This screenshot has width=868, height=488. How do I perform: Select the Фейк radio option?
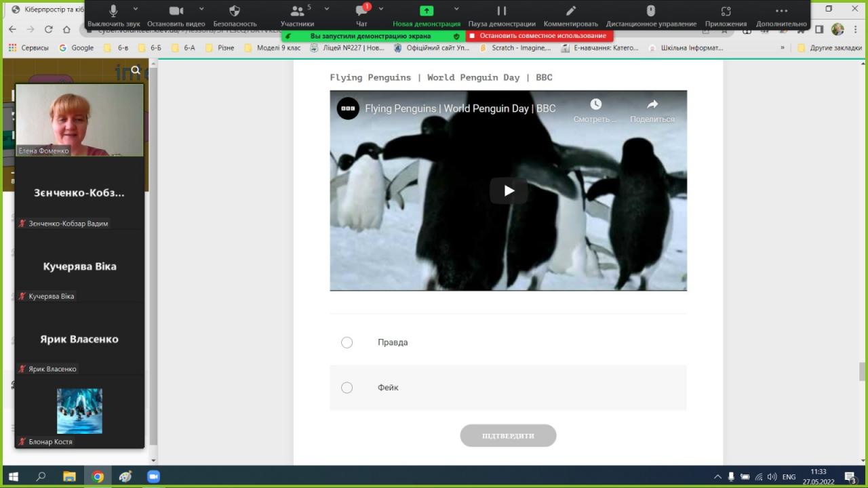(x=347, y=388)
